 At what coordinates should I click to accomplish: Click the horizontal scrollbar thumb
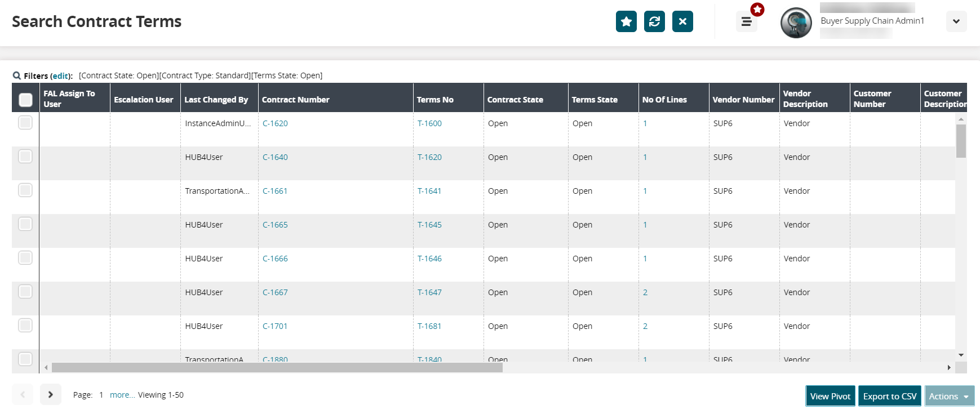[276, 368]
